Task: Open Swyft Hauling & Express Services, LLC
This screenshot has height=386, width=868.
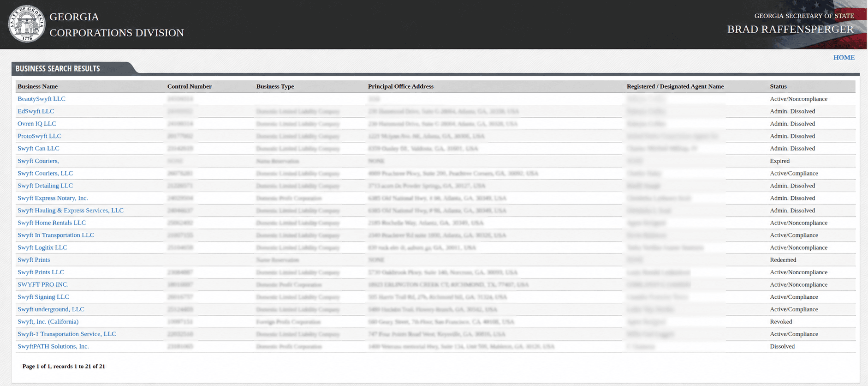Action: pos(71,210)
